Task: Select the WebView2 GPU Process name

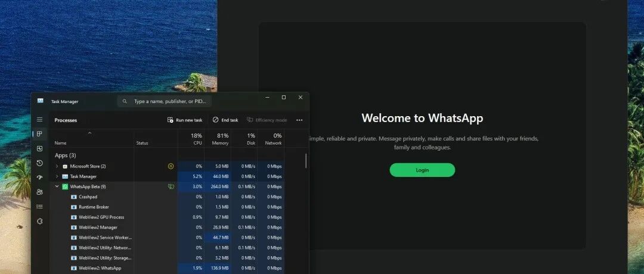Action: (101, 217)
